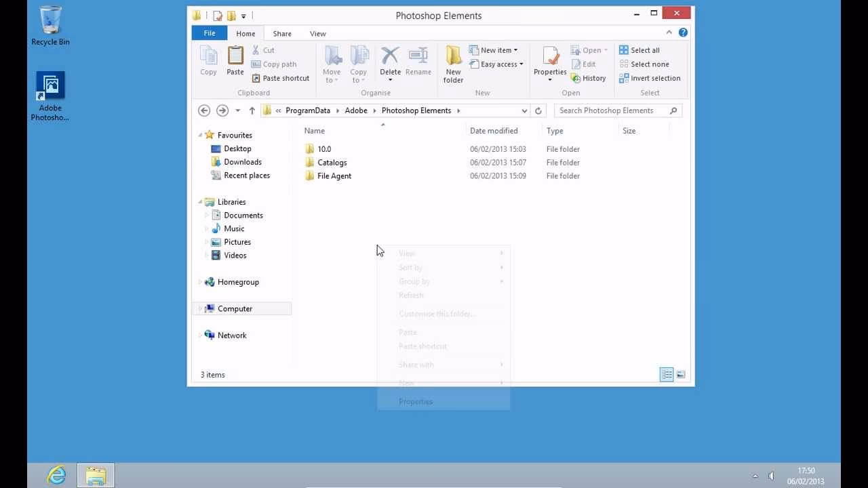Expand the Documents library tree node
This screenshot has height=488, width=868.
pos(207,216)
